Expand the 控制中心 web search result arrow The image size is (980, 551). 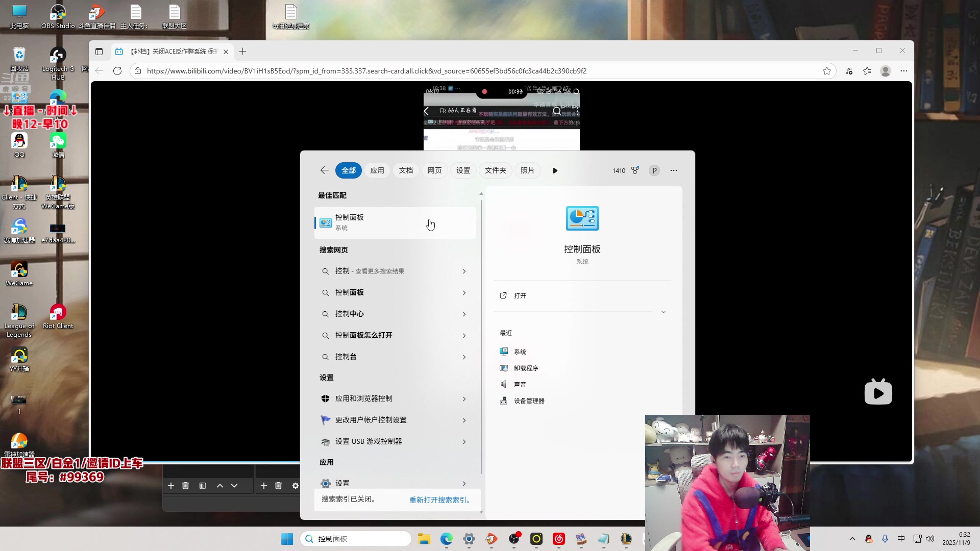[x=464, y=314]
